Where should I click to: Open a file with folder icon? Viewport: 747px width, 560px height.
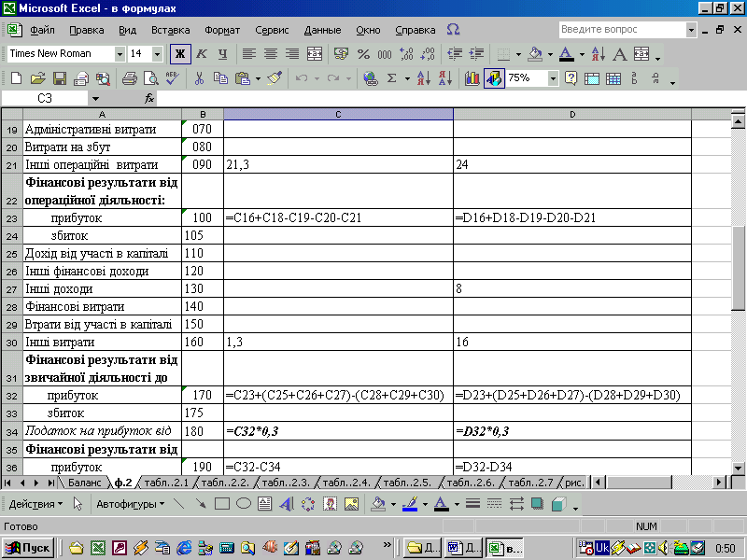click(x=37, y=78)
